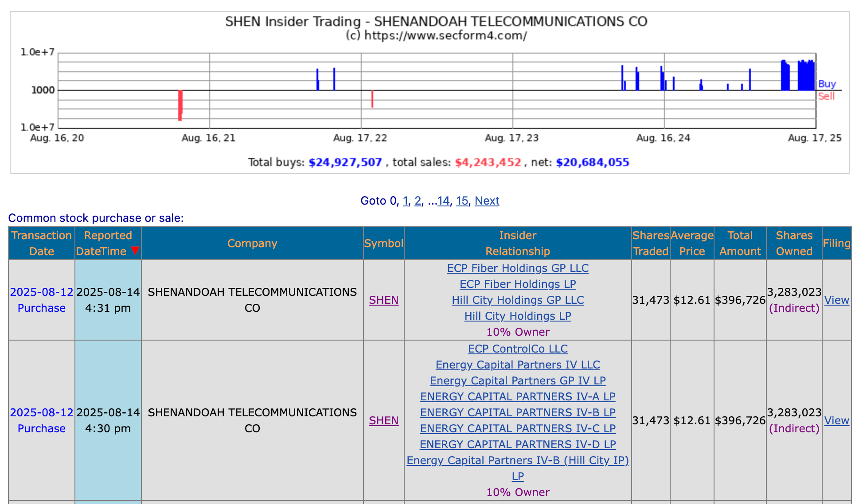The image size is (859, 504).
Task: Click the Total Amount column header
Action: point(740,243)
